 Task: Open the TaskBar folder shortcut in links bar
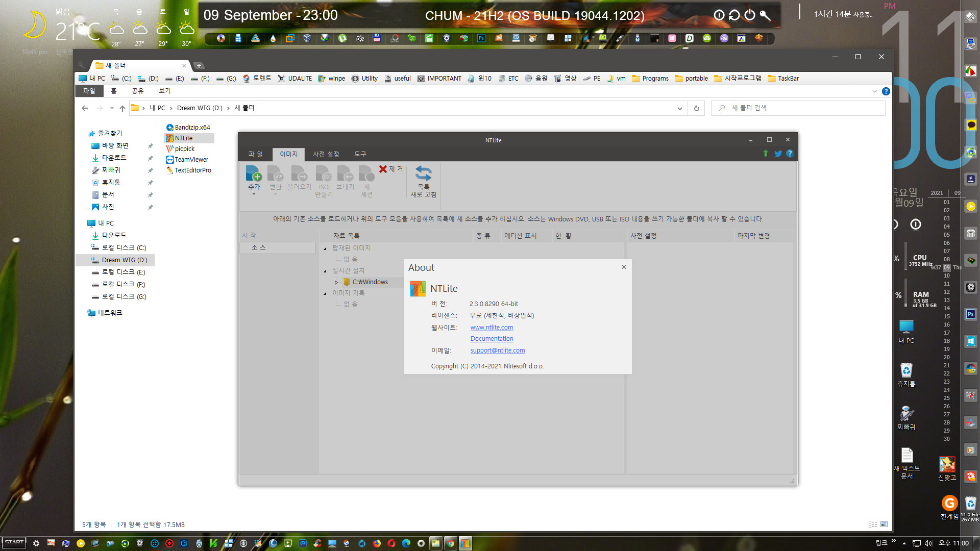coord(783,79)
